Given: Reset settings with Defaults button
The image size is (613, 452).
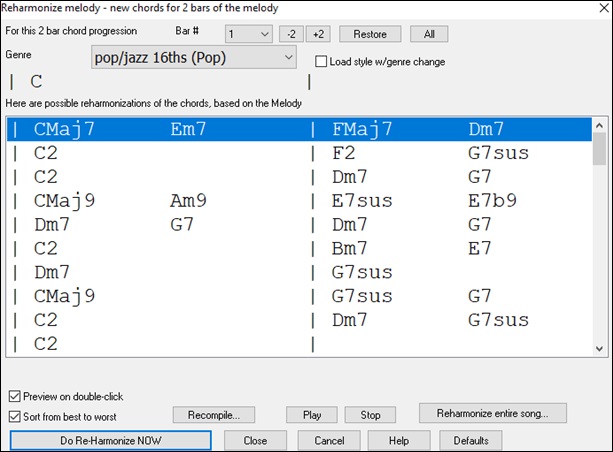Looking at the screenshot, I should tap(471, 441).
